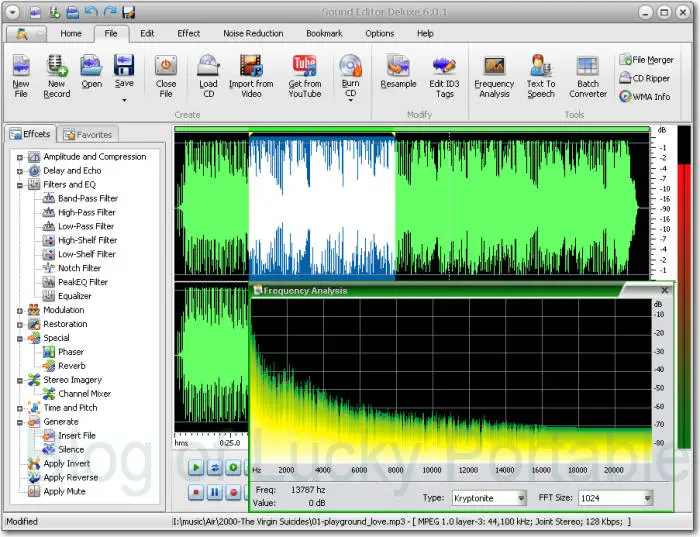This screenshot has height=537, width=700.
Task: Click Get from YouTube icon
Action: [304, 66]
